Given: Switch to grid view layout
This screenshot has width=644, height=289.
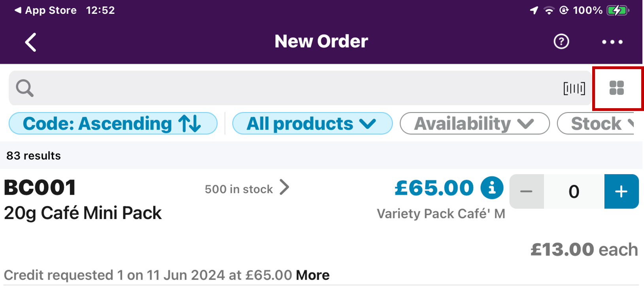Looking at the screenshot, I should (616, 88).
